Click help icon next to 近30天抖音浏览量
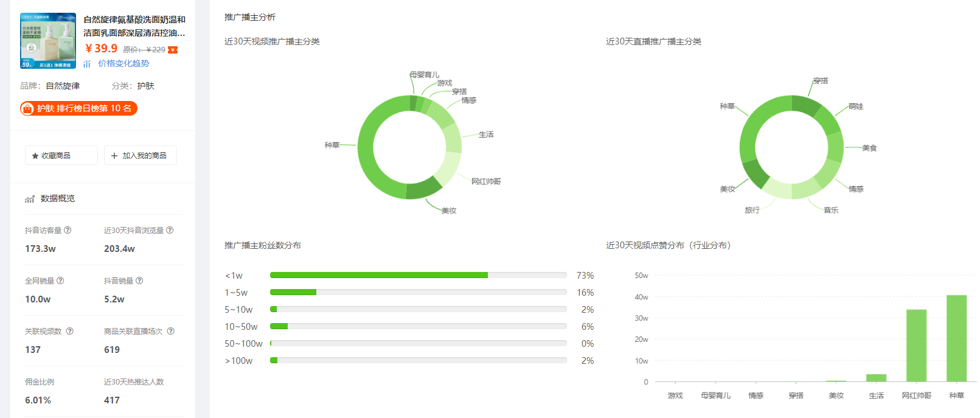The image size is (980, 418). point(170,230)
